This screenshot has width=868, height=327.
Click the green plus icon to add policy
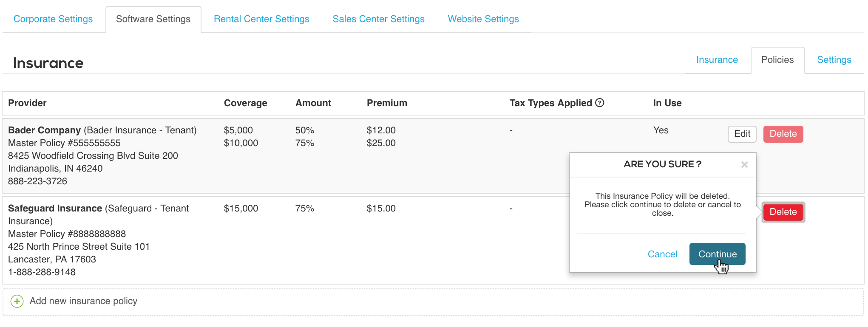coord(17,302)
